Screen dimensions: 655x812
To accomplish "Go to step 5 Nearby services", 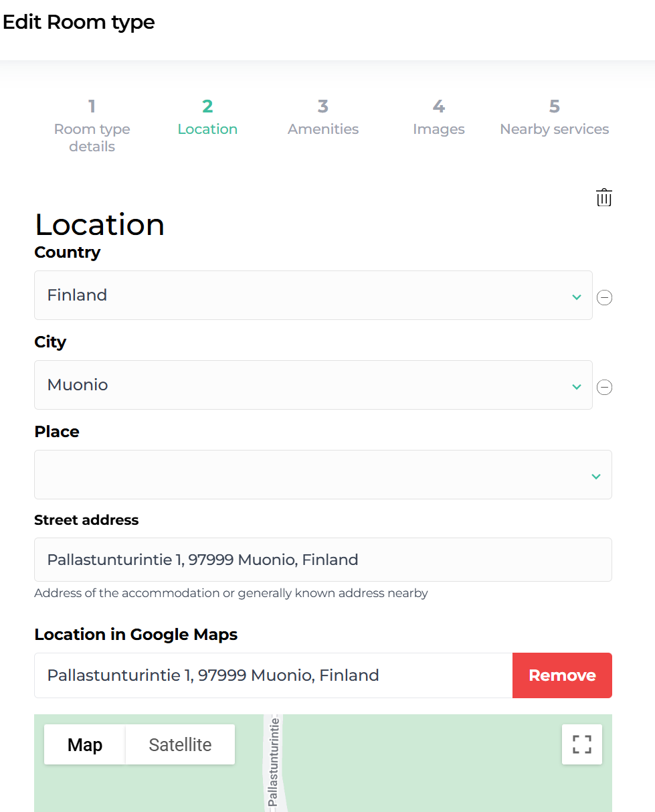I will (x=555, y=117).
